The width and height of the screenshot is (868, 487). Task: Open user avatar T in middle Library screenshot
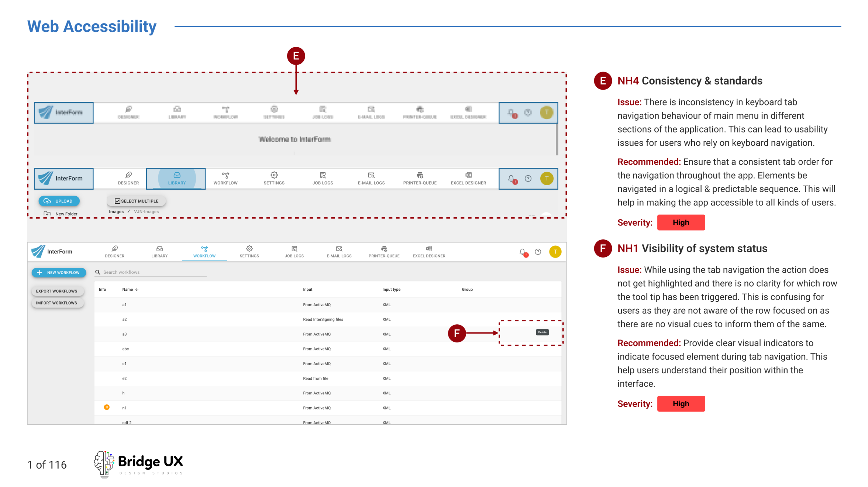coord(547,179)
